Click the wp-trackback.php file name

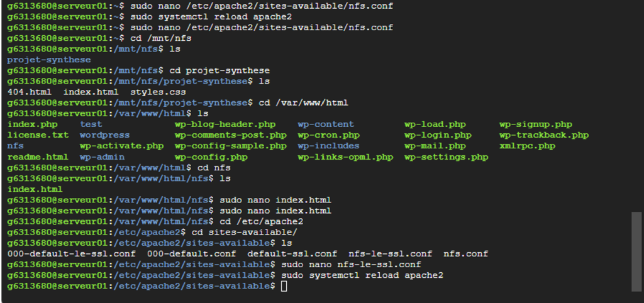543,135
